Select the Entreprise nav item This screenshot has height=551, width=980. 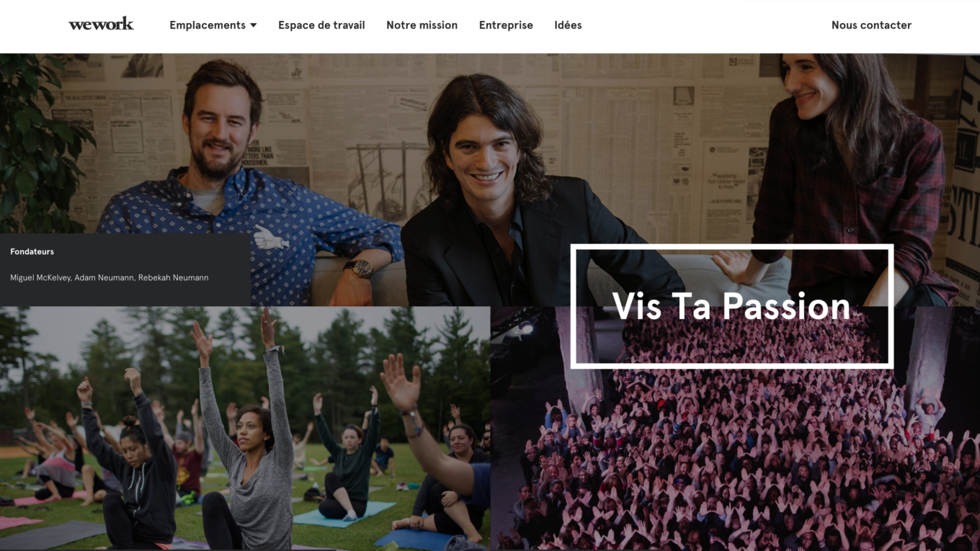click(506, 25)
